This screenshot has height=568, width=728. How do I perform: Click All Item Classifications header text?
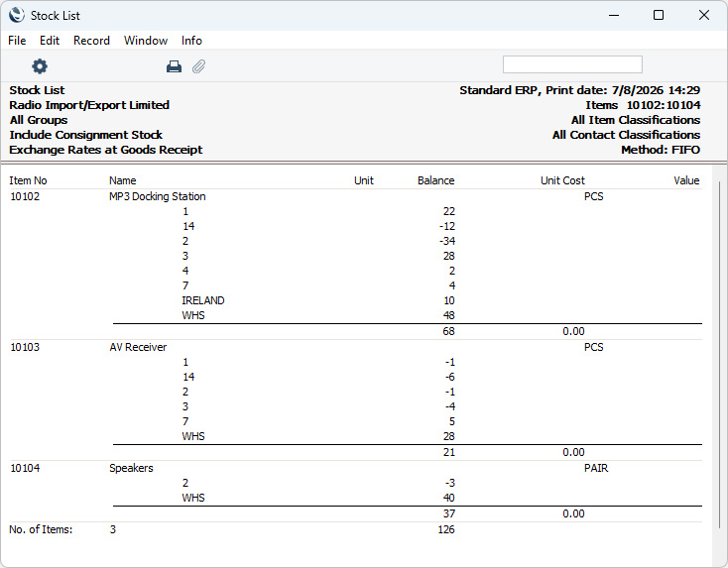(x=636, y=120)
